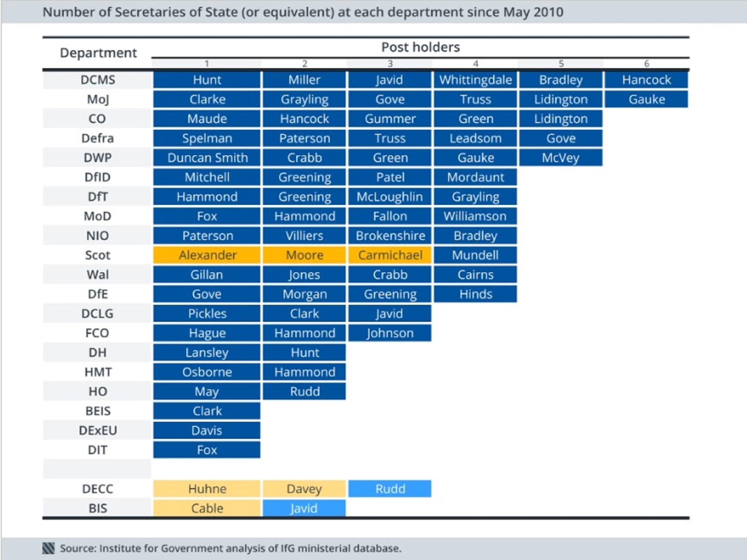Select the McLoughlin cell in the DfT row
This screenshot has width=747, height=560.
click(x=390, y=197)
